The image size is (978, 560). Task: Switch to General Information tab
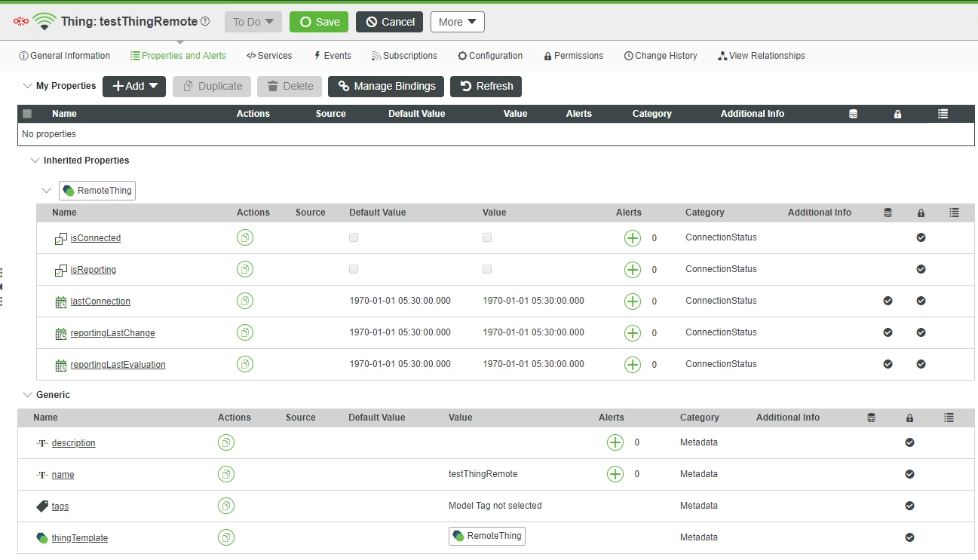[65, 56]
